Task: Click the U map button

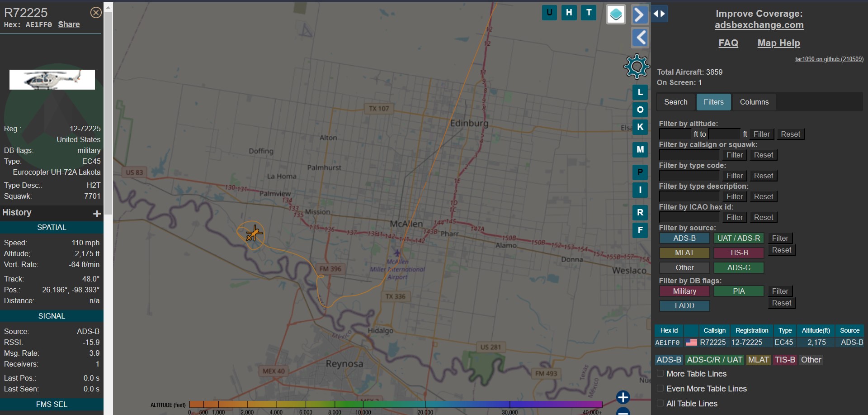Action: (x=549, y=13)
